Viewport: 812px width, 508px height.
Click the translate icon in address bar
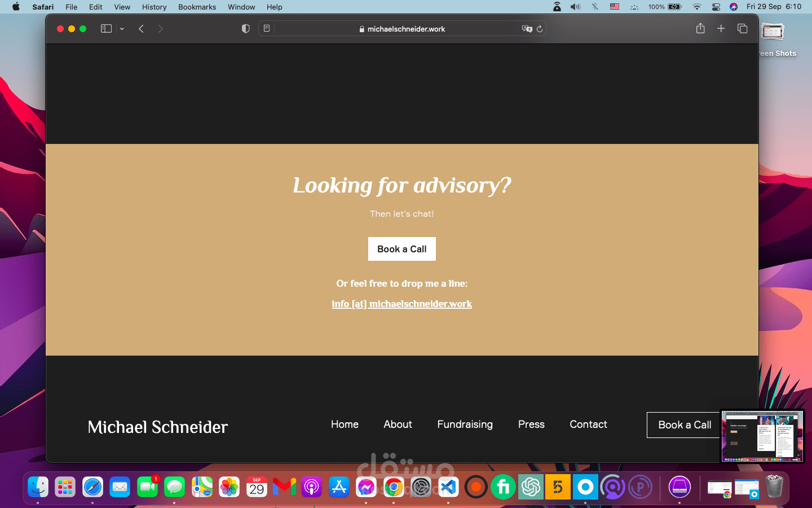[x=527, y=29]
